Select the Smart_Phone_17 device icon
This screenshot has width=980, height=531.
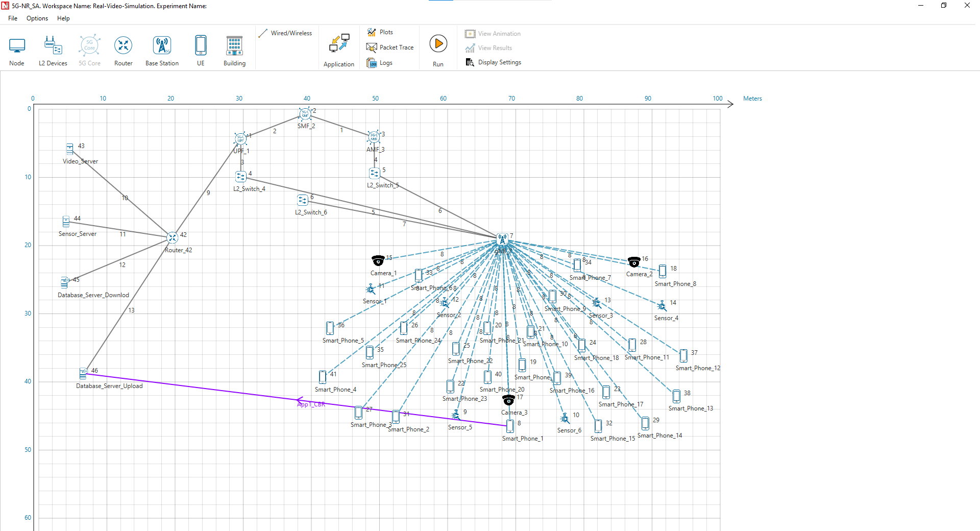click(606, 392)
